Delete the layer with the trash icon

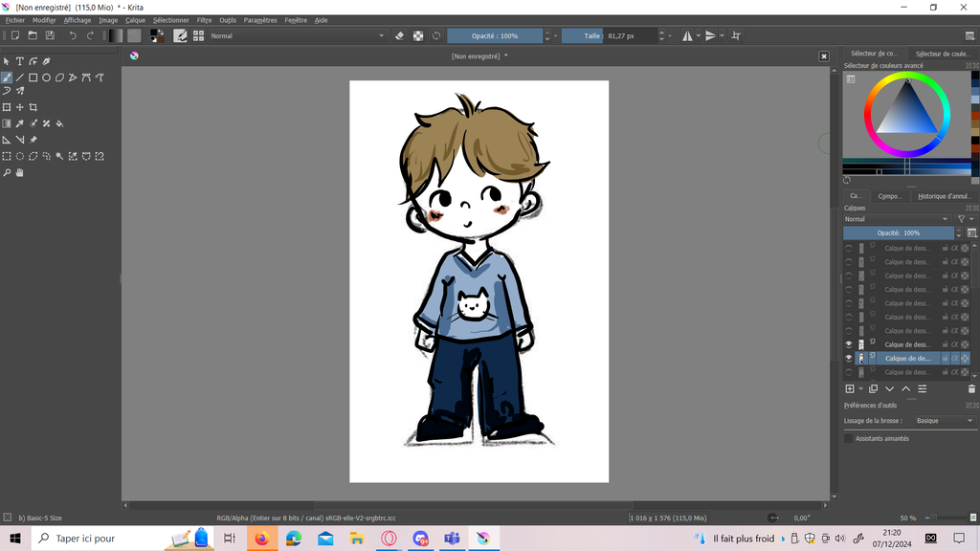(x=971, y=389)
